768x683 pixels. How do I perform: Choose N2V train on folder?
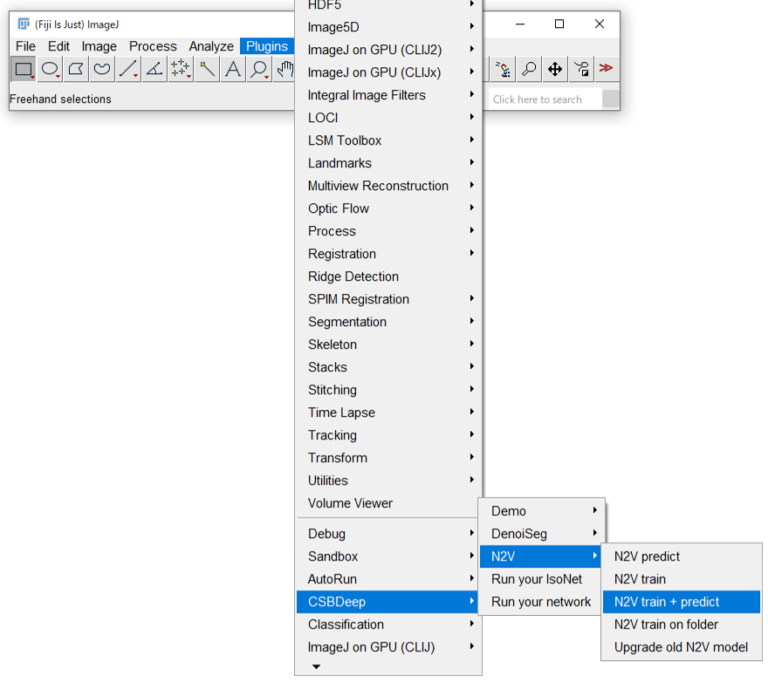click(681, 625)
